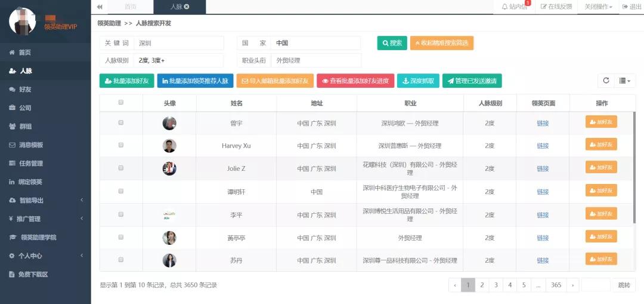The image size is (644, 304).
Task: Click 加好友 for 苏丹
Action: click(601, 259)
